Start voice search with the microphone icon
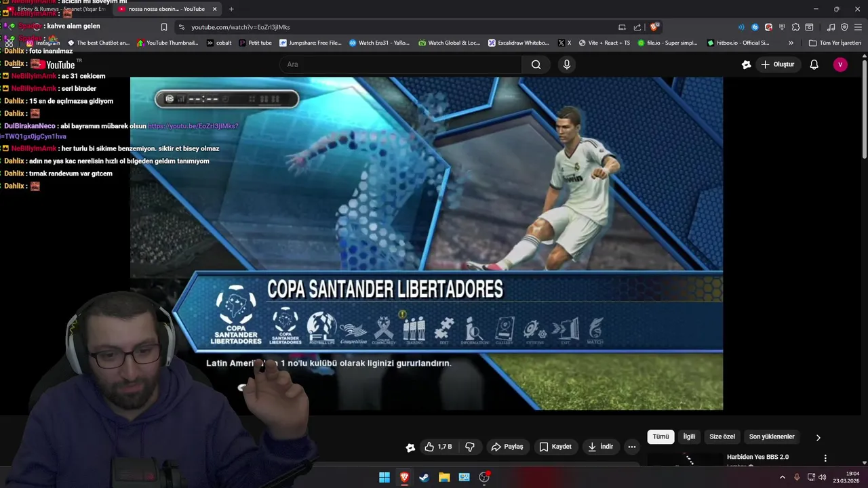868x488 pixels. 567,64
